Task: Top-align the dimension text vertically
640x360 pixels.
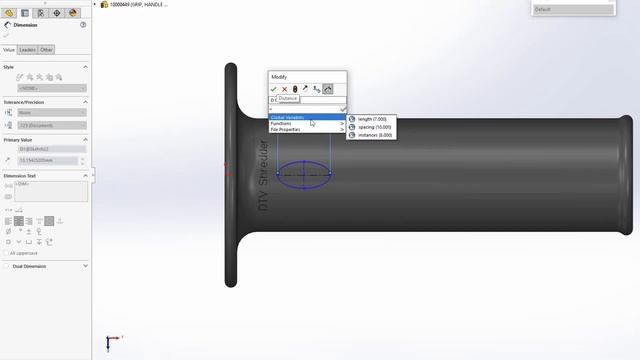Action: tap(39, 221)
